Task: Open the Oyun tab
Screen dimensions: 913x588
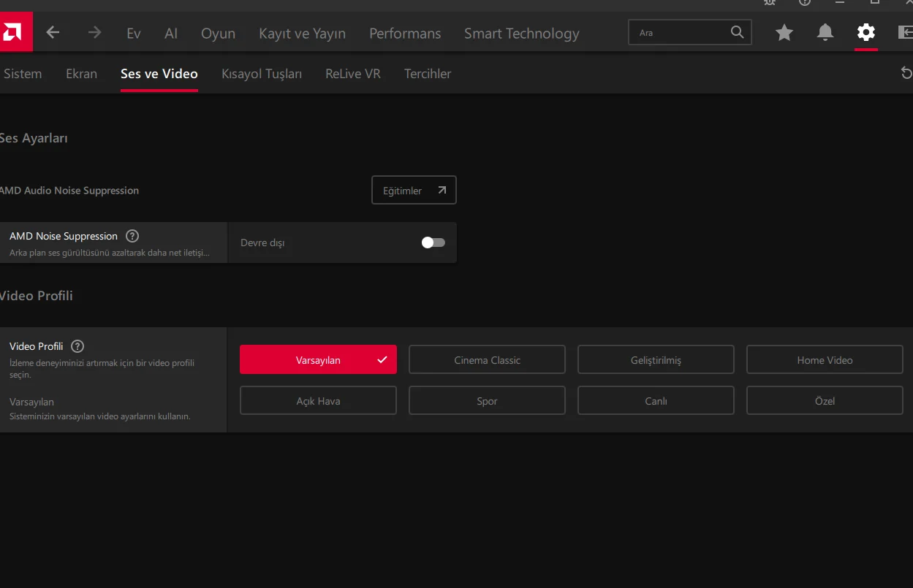Action: pos(219,34)
